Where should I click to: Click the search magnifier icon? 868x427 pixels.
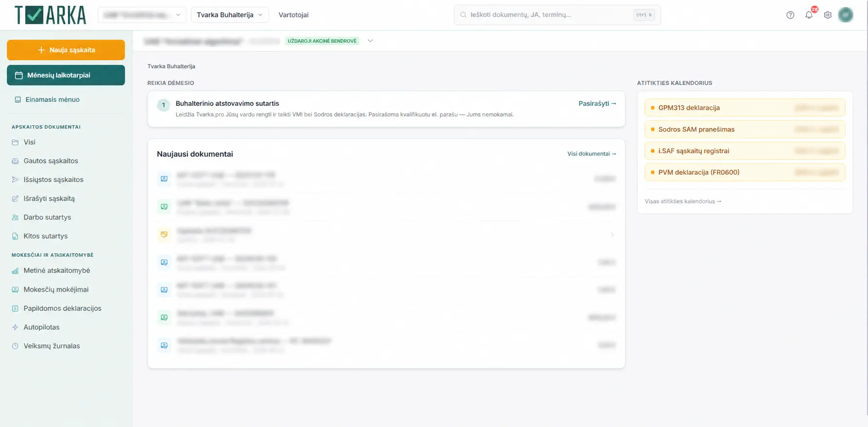[463, 15]
